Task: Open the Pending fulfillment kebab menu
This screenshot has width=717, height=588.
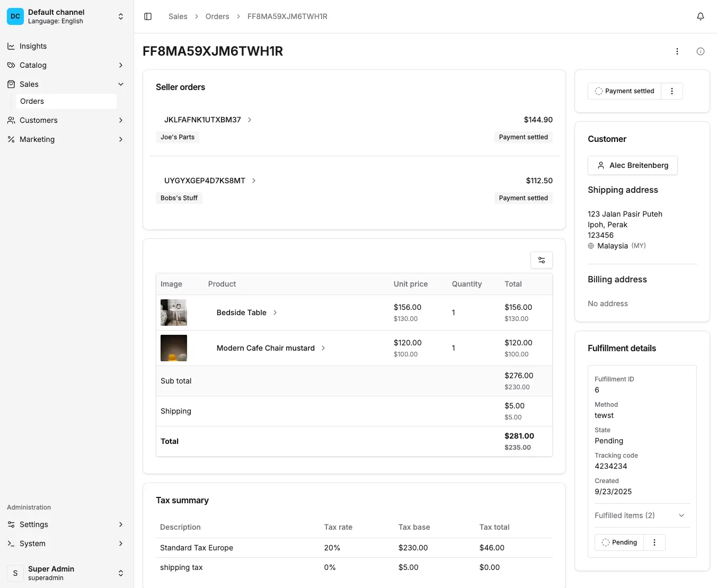Action: click(x=654, y=542)
